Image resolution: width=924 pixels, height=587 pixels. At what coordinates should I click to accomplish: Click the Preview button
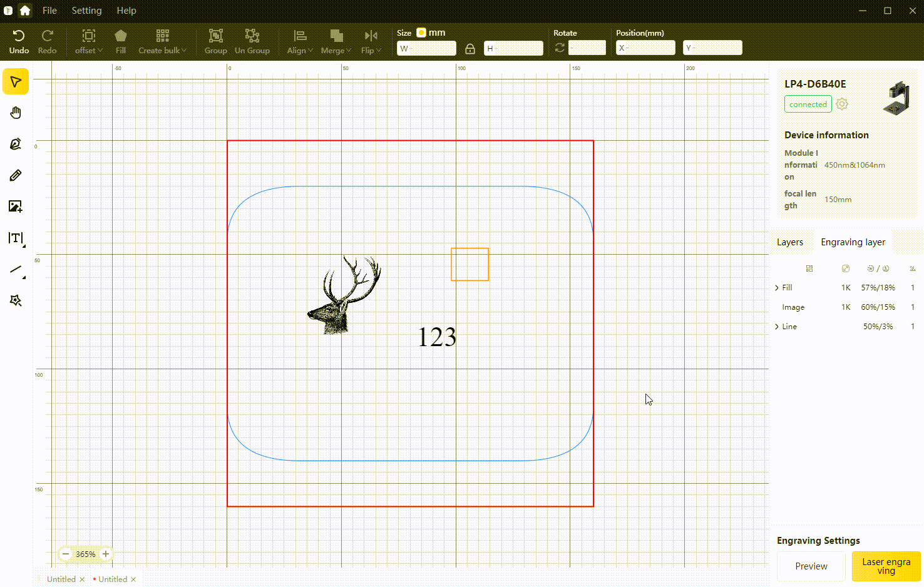point(811,566)
